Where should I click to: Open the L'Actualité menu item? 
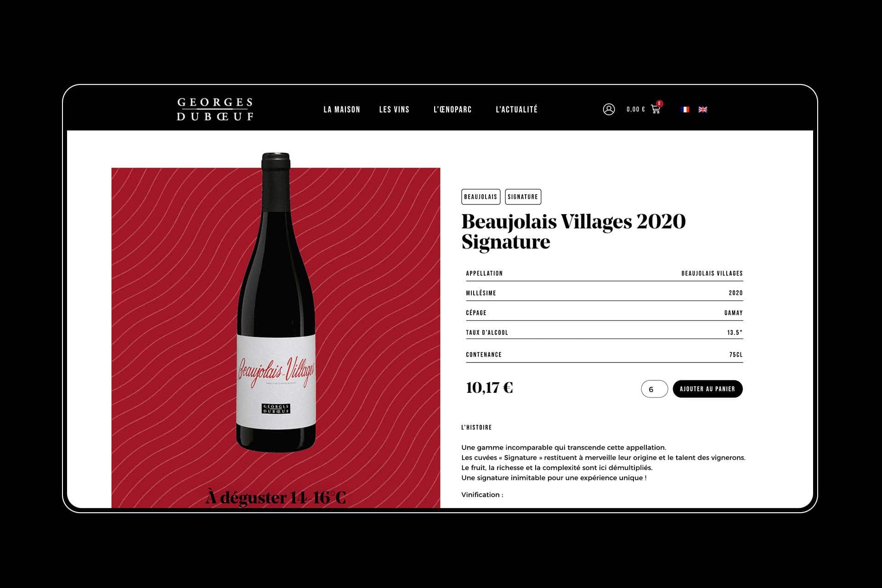[516, 109]
